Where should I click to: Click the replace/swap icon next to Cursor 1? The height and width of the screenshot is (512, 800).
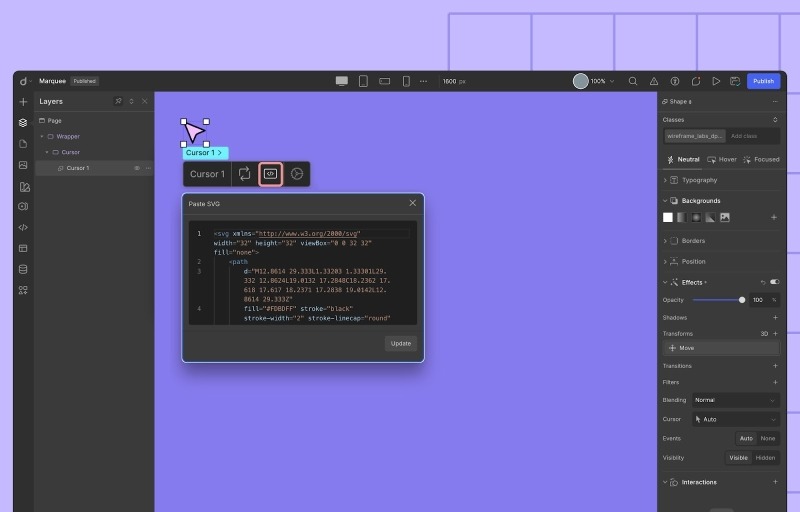click(244, 174)
